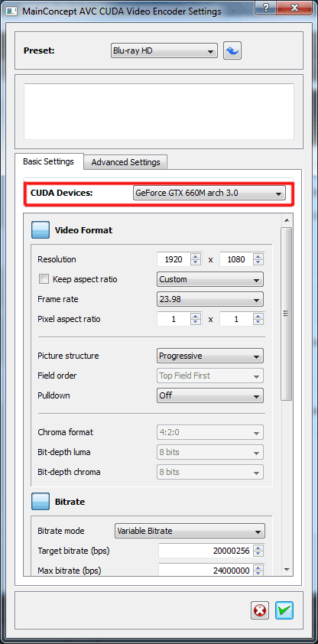The height and width of the screenshot is (644, 318).
Task: Click the Target bitrate (bps) label
Action: (x=73, y=551)
